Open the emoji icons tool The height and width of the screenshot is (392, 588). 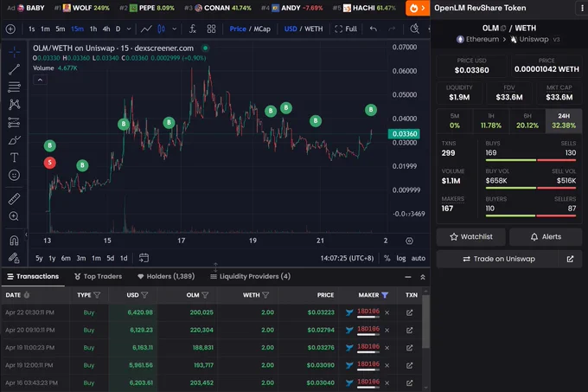tap(14, 175)
